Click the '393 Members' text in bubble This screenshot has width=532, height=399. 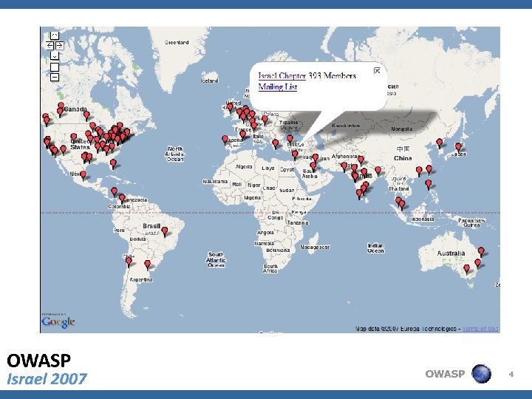[332, 75]
